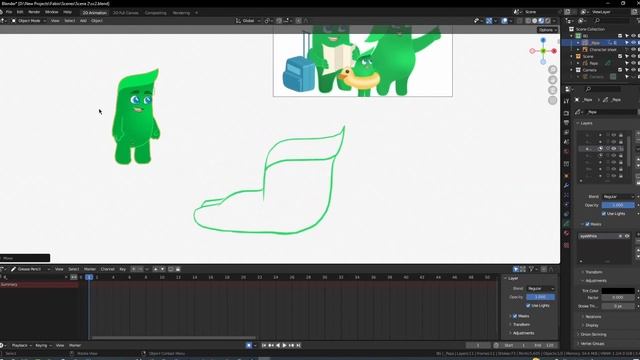Switch to the 2D Animation workspace tab
This screenshot has width=640, height=360.
tap(94, 13)
